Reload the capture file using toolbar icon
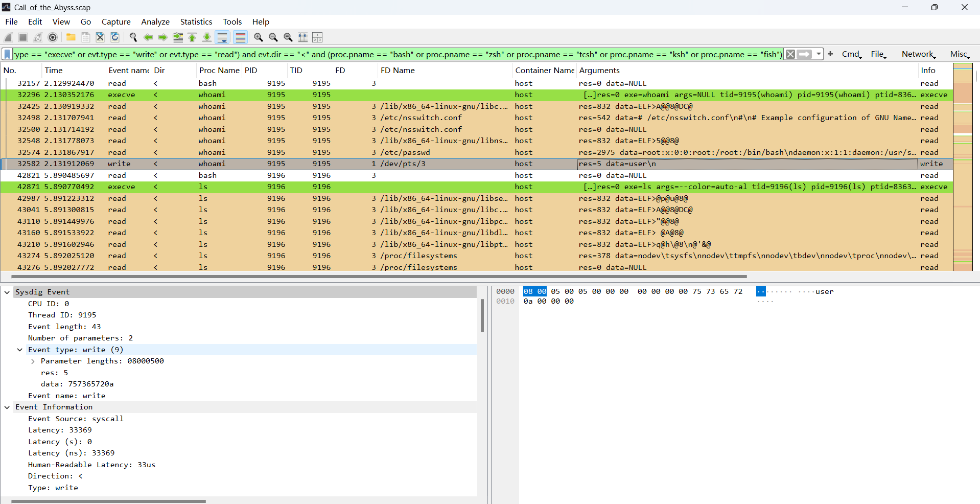The width and height of the screenshot is (980, 504). [x=115, y=37]
